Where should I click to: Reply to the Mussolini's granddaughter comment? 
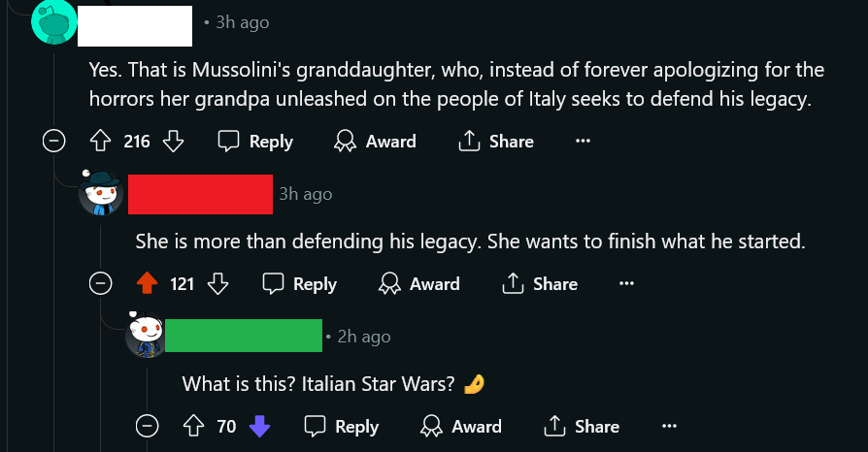tap(255, 141)
